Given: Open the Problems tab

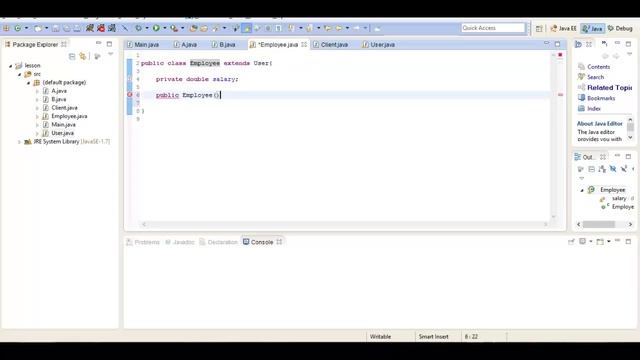Looking at the screenshot, I should coord(143,242).
